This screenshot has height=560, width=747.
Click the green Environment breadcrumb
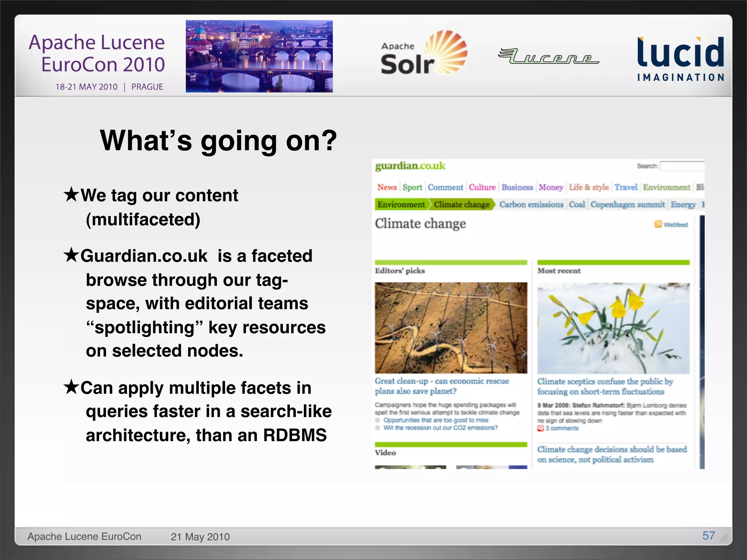[x=401, y=204]
